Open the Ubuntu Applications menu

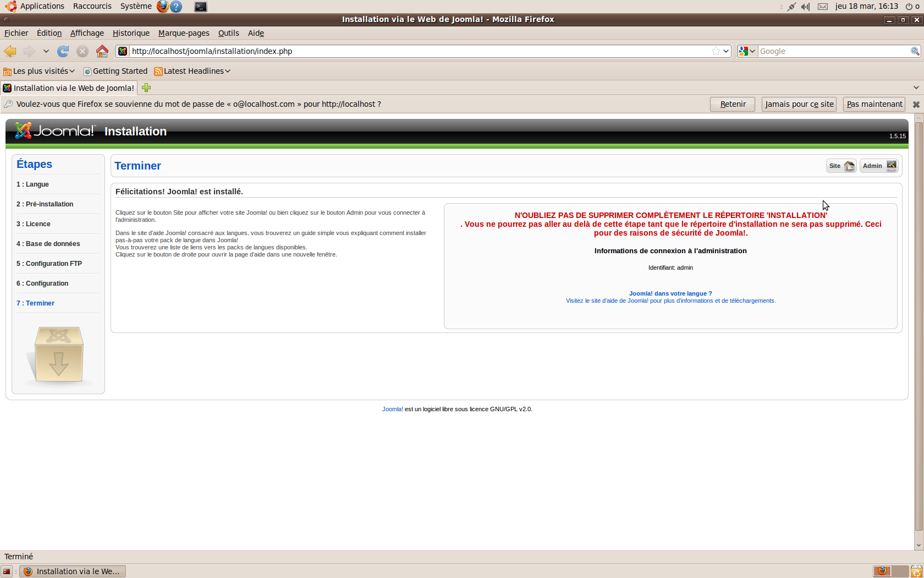point(36,6)
